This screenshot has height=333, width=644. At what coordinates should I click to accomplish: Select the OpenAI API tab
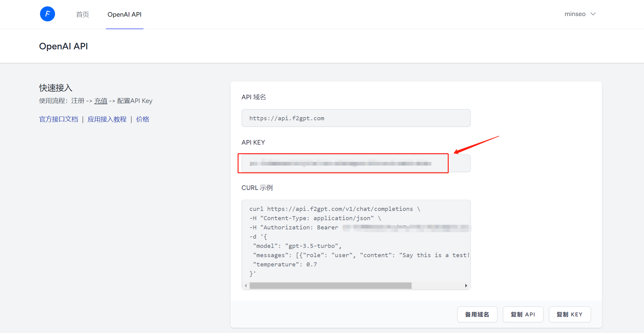coord(124,14)
